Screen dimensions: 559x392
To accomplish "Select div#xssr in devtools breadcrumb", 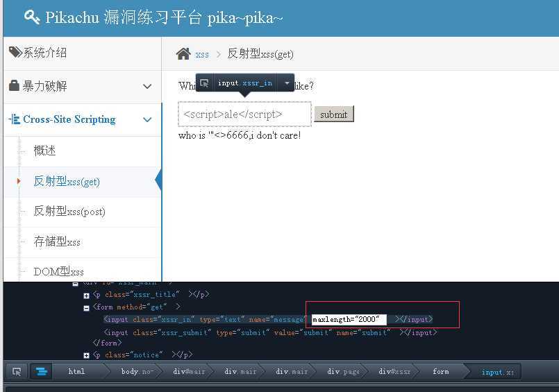I will click(394, 371).
